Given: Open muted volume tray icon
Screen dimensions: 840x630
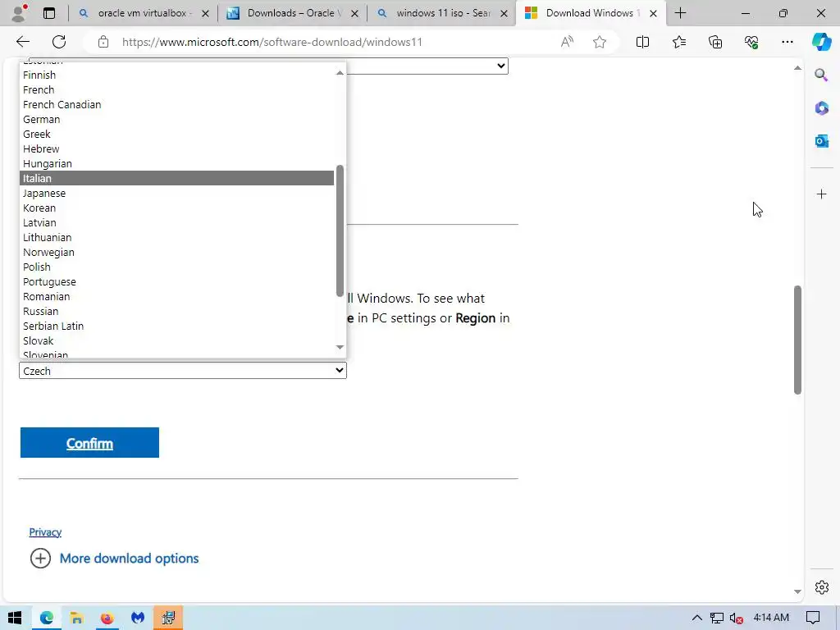Looking at the screenshot, I should pos(736,619).
